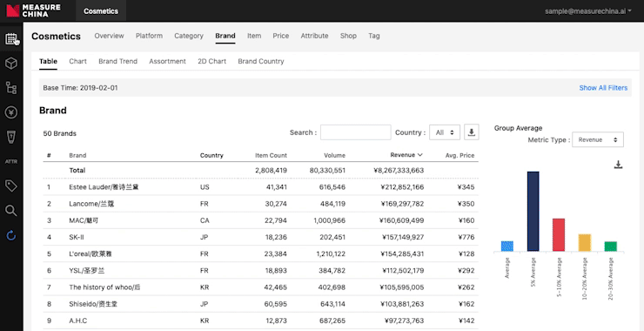Click the dark blue 5% Average bar

tap(533, 212)
